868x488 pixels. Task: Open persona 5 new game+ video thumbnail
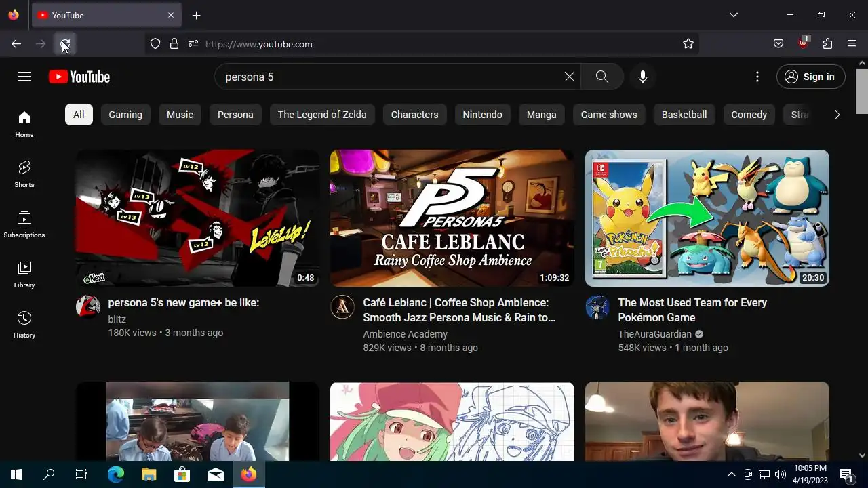(197, 218)
